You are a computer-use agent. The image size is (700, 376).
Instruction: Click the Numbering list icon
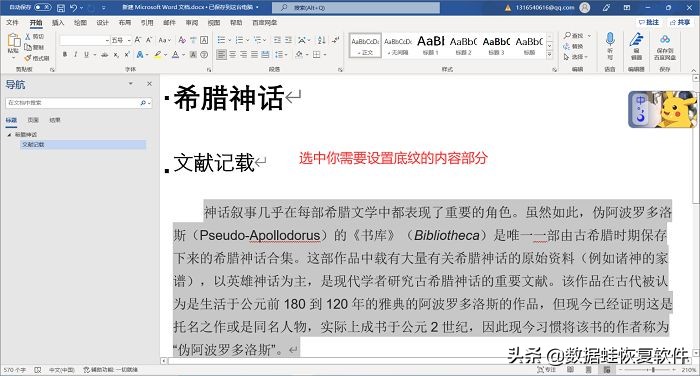(239, 40)
